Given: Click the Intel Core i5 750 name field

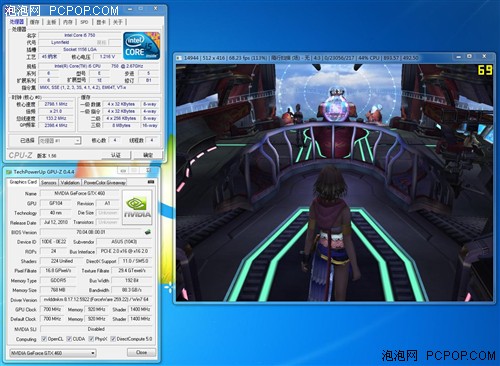Looking at the screenshot, I should (80, 35).
